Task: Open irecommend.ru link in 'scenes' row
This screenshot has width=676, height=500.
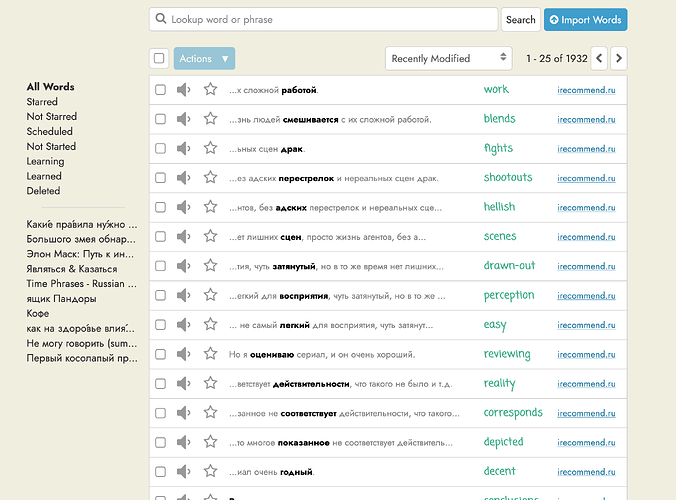Action: (x=586, y=237)
